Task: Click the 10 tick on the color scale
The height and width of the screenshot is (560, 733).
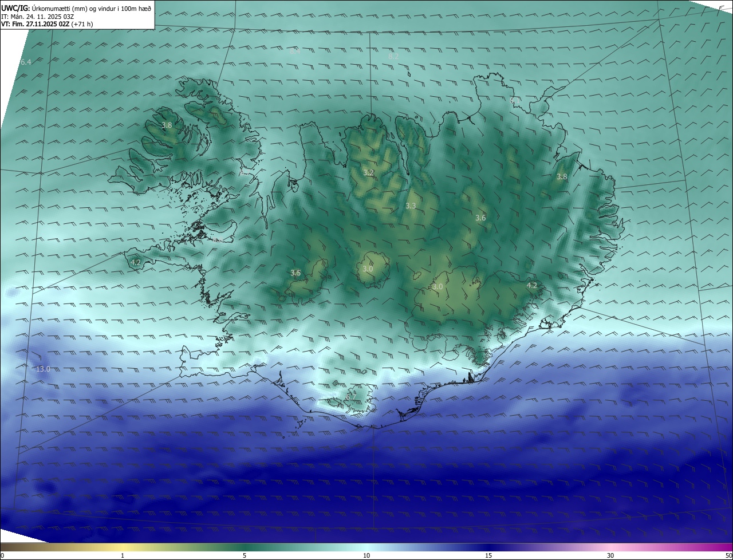Action: click(x=366, y=555)
